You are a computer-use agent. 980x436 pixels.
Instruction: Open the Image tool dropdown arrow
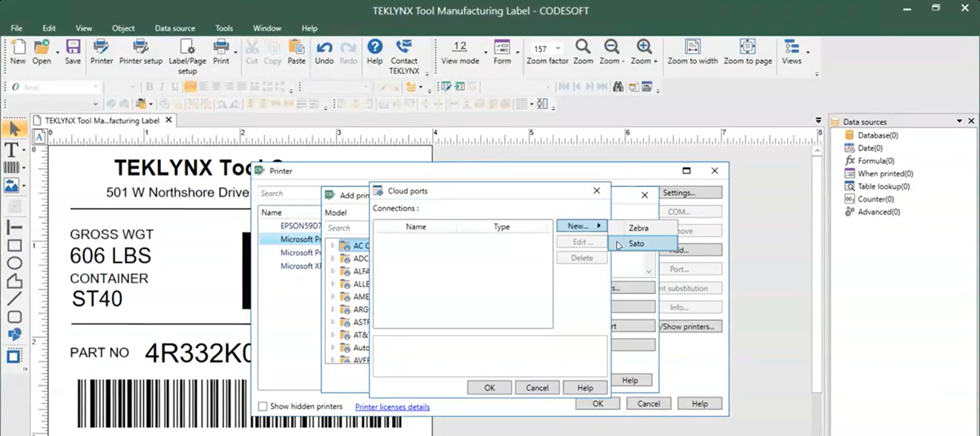pos(24,186)
